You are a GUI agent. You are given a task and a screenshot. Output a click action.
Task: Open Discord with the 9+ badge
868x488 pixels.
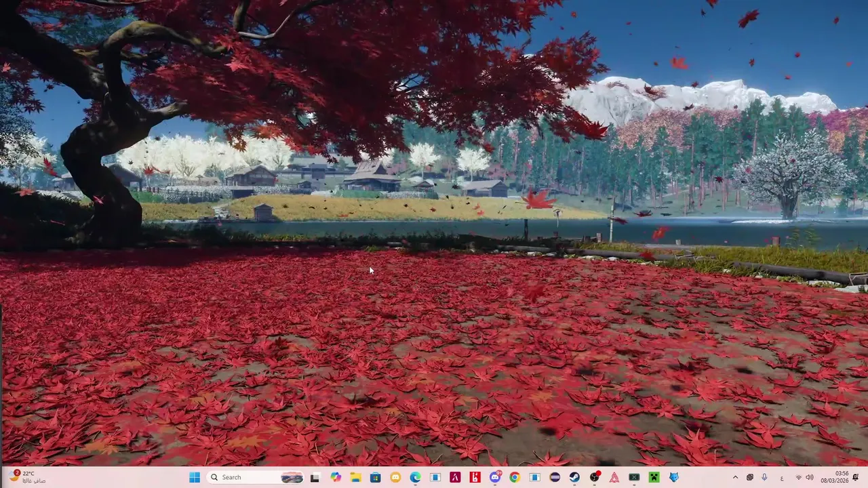(496, 477)
